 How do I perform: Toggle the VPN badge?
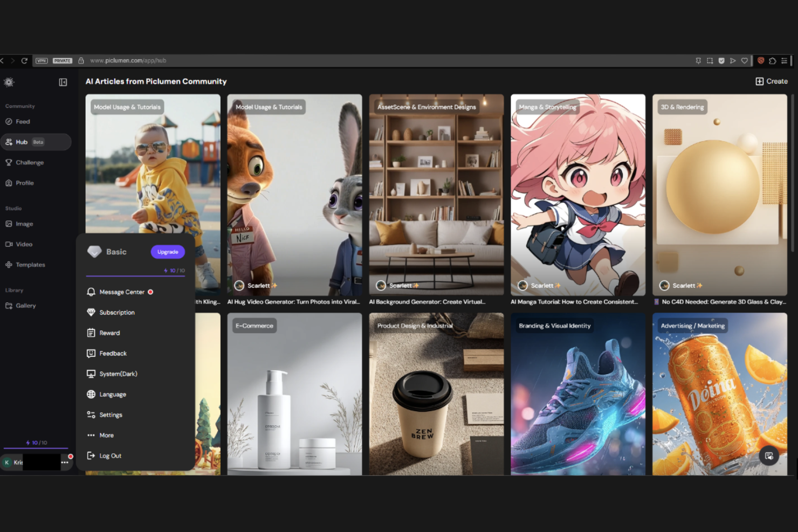pos(42,61)
